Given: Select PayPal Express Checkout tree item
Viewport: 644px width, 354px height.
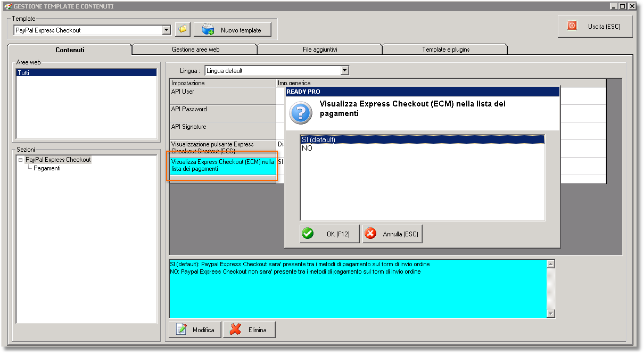Looking at the screenshot, I should coord(59,160).
